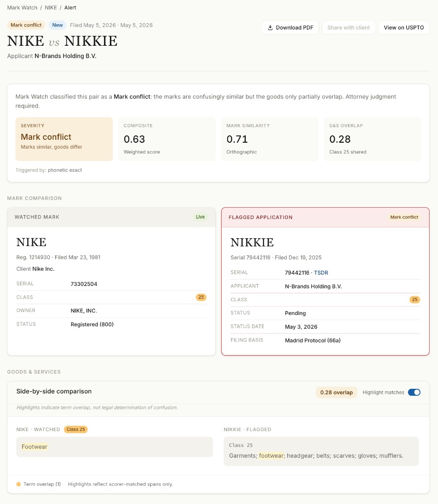Click the NIKE vs NIKKIE page title
This screenshot has height=504, width=438.
click(62, 41)
